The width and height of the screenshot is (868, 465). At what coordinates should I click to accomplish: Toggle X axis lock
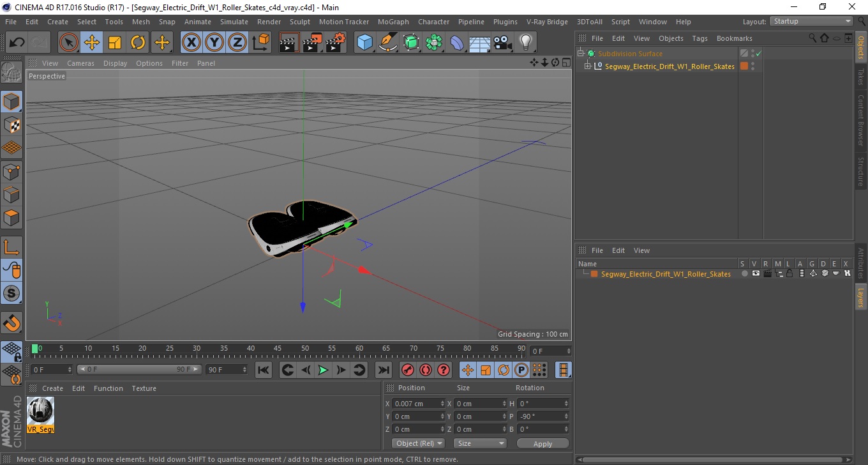pos(191,43)
